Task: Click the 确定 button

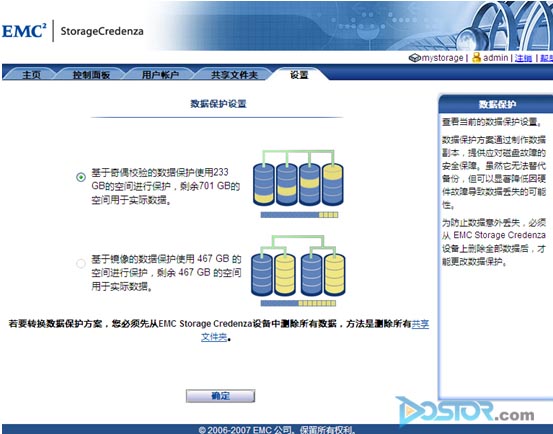Action: (220, 396)
